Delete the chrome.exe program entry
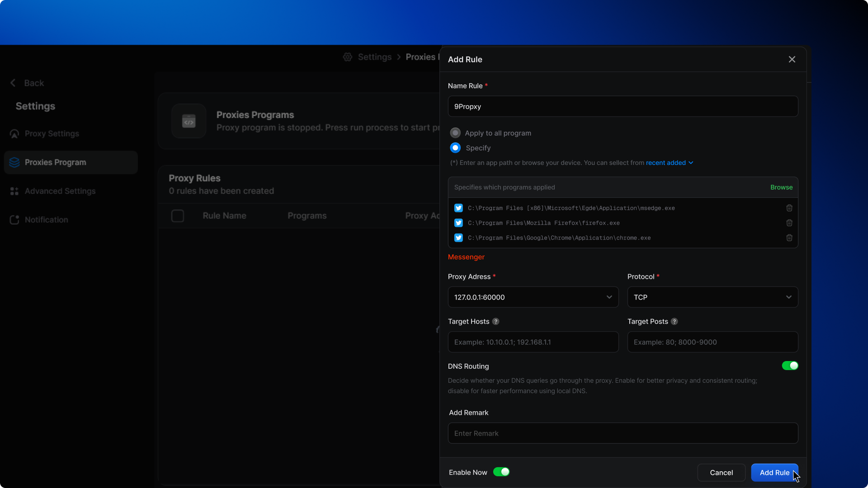 point(789,238)
